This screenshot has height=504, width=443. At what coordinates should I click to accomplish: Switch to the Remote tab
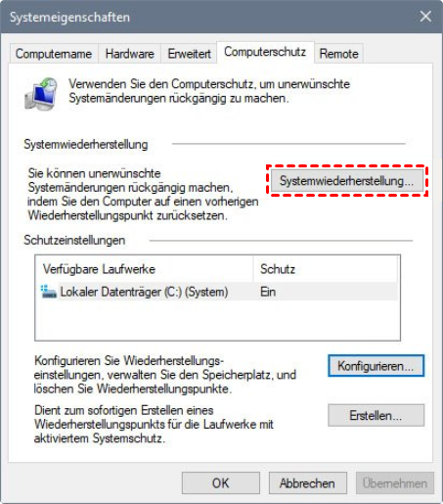338,54
